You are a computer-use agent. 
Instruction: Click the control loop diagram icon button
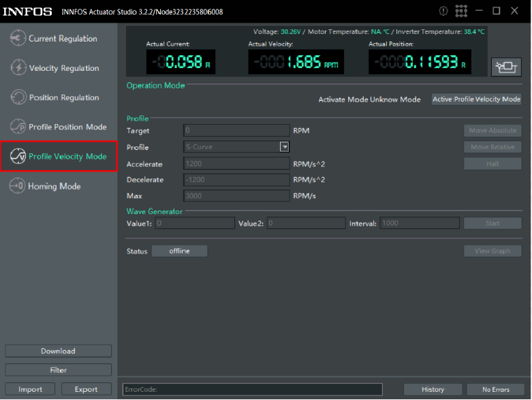click(505, 66)
